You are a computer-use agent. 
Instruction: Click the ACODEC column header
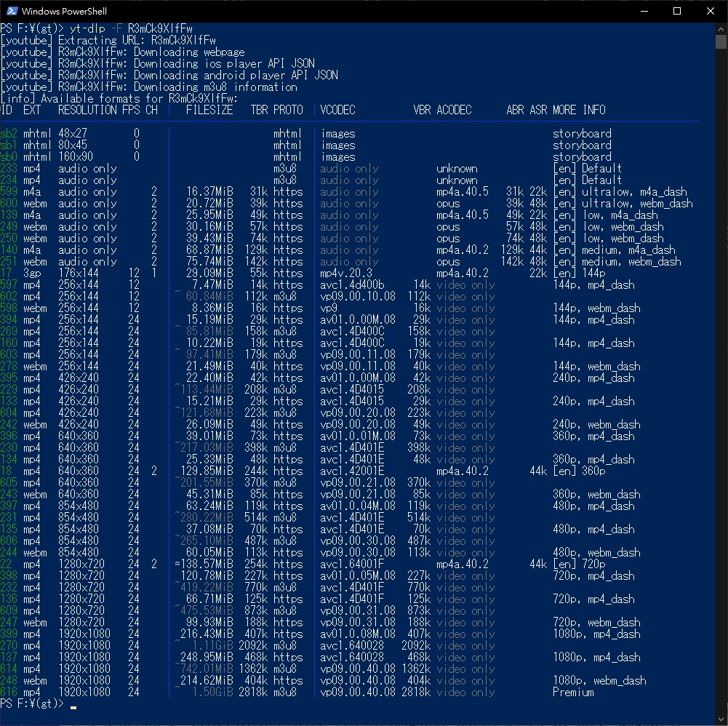coord(454,110)
